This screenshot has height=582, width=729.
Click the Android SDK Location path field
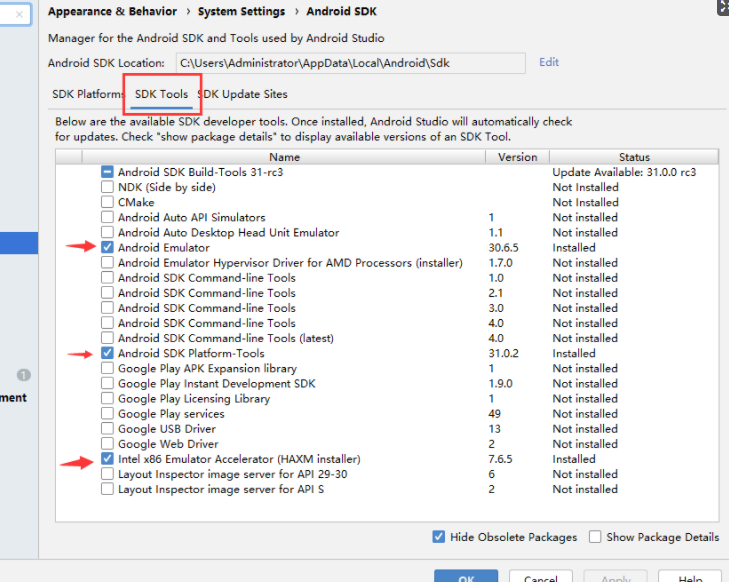(351, 63)
